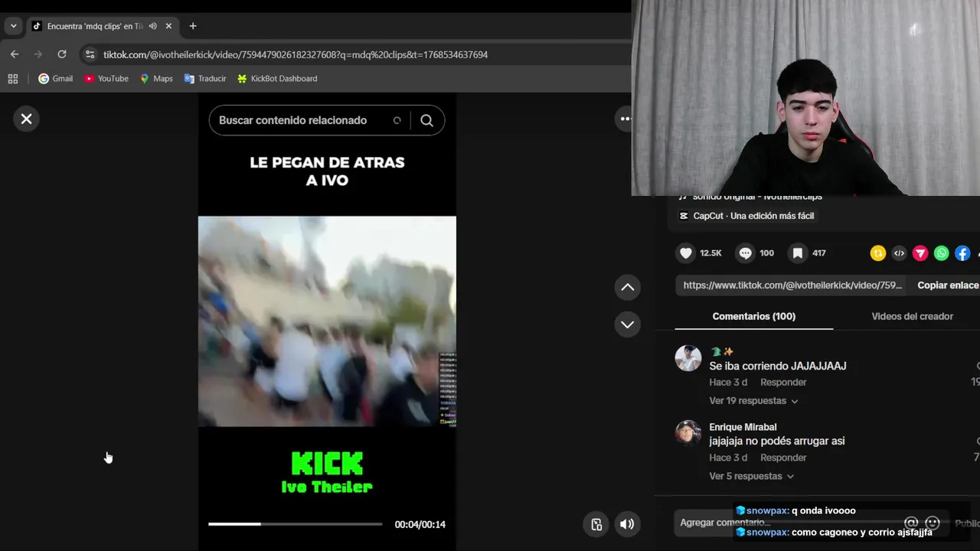This screenshot has width=980, height=551.
Task: Seek using the video progress bar
Action: point(295,524)
